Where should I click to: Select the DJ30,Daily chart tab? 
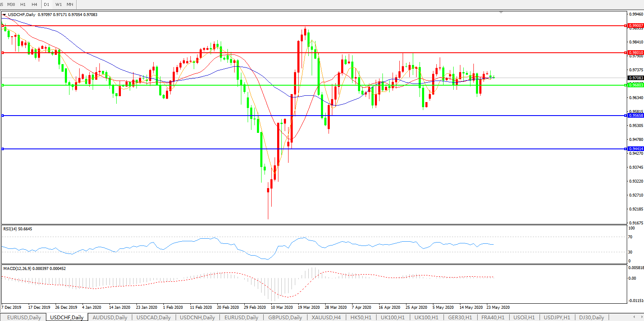591,317
